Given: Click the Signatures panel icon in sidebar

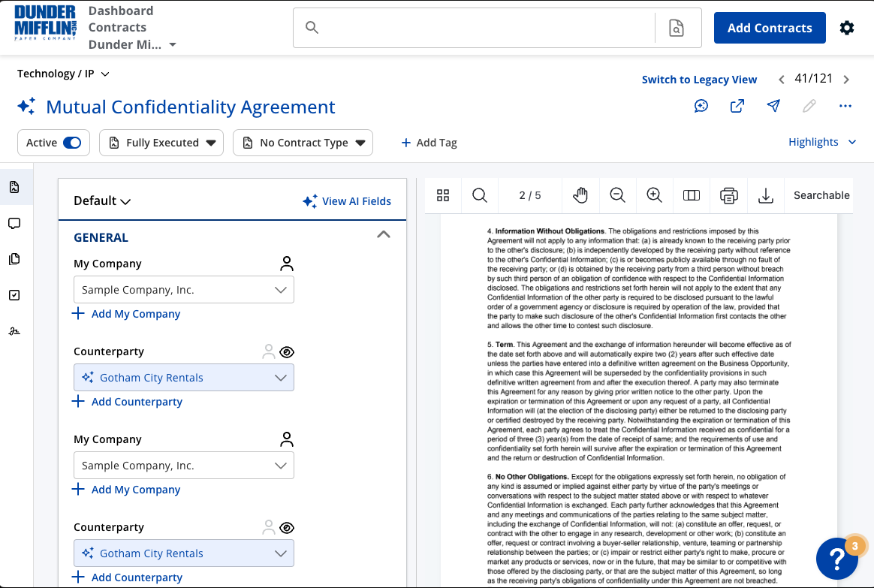Looking at the screenshot, I should [14, 331].
